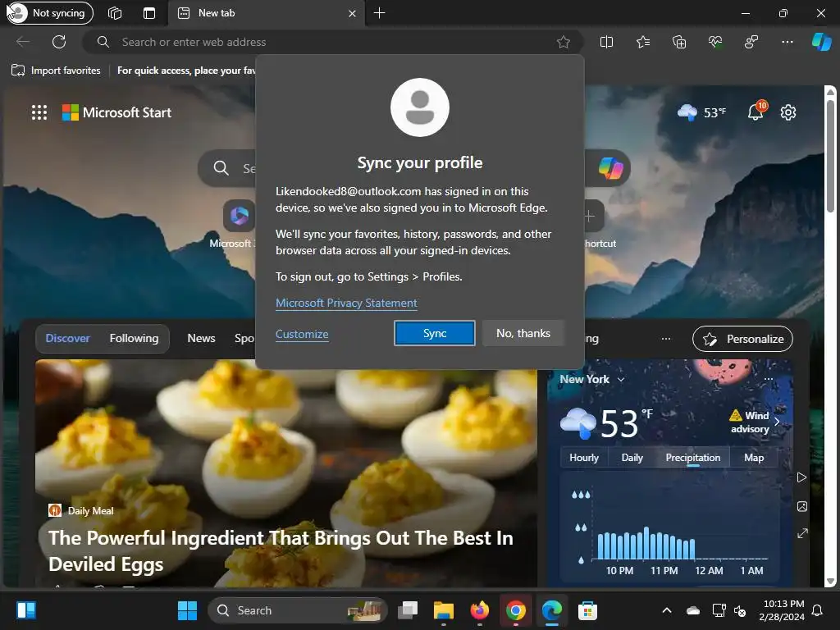Select the Precipitation weather tab
Image resolution: width=840 pixels, height=630 pixels.
(x=692, y=458)
